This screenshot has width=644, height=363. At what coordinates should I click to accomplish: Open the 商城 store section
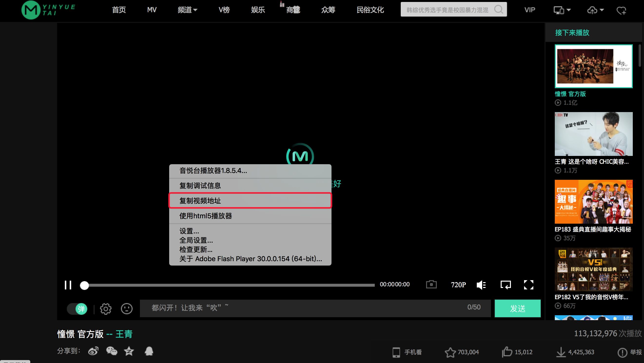tap(293, 10)
